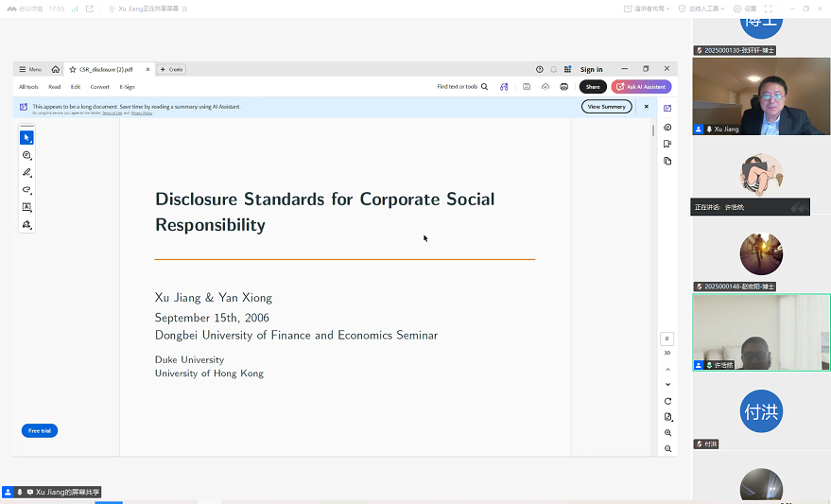Select Xu Jiang's video thumbnail
The width and height of the screenshot is (831, 504).
[x=761, y=96]
